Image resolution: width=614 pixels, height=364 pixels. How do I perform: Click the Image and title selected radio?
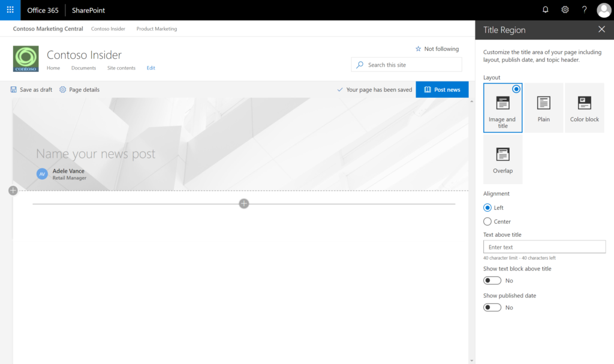click(x=516, y=89)
